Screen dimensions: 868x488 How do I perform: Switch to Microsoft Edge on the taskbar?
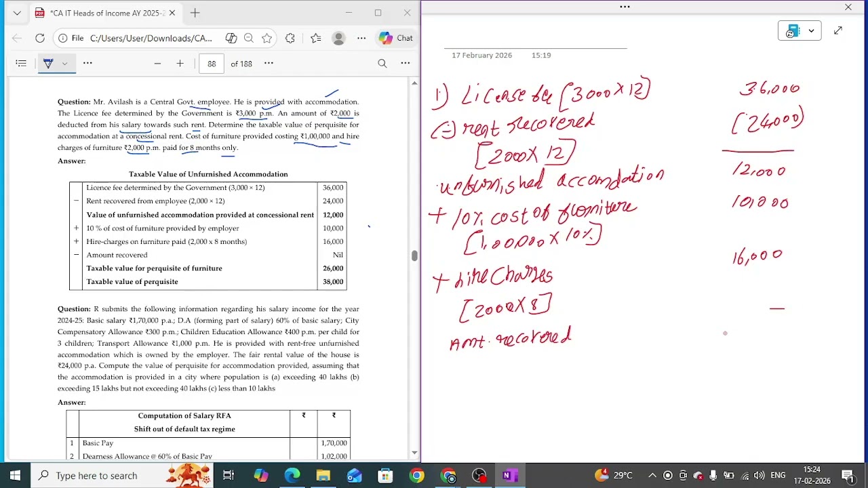292,476
